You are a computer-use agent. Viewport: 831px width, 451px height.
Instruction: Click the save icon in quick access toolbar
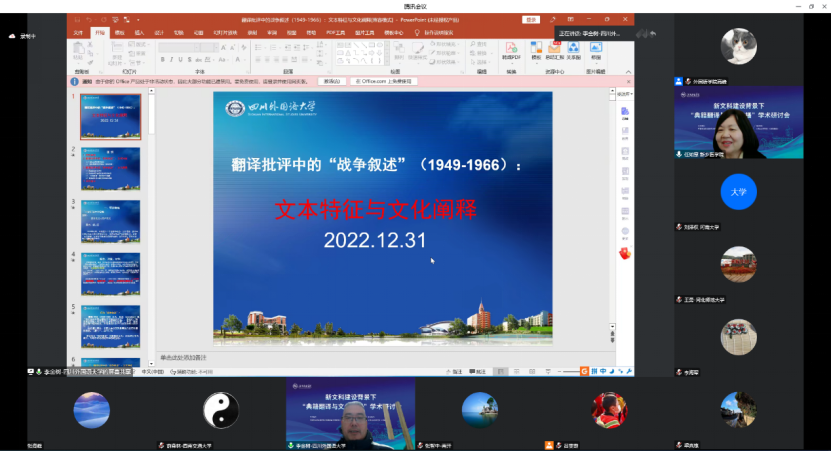[78, 19]
